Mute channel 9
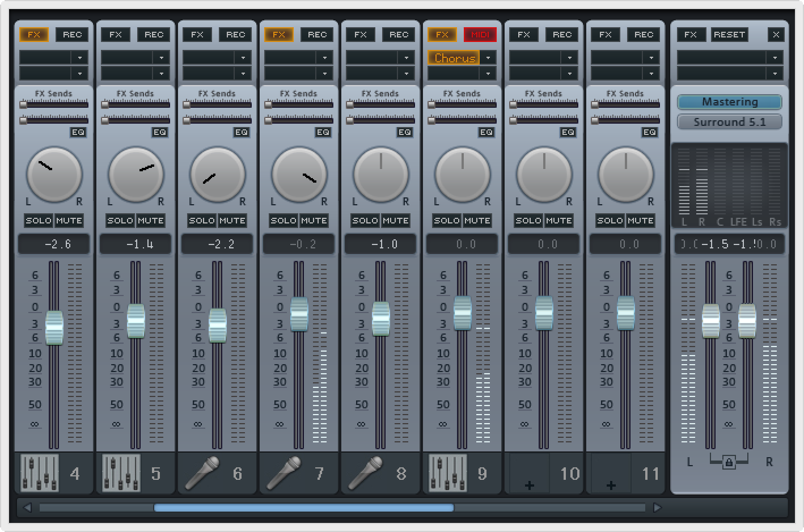This screenshot has width=804, height=532. [477, 221]
